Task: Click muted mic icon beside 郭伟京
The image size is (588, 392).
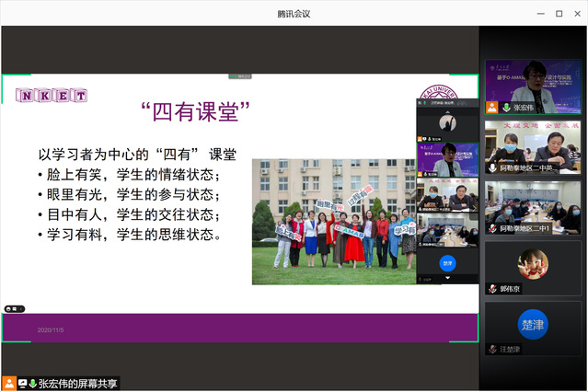Action: pos(493,289)
